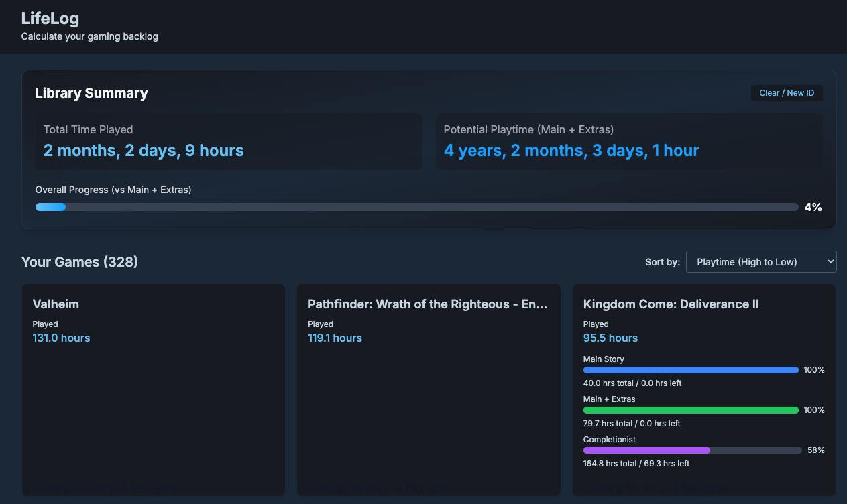Open the Valheim game card title
The image size is (847, 504).
tap(56, 304)
